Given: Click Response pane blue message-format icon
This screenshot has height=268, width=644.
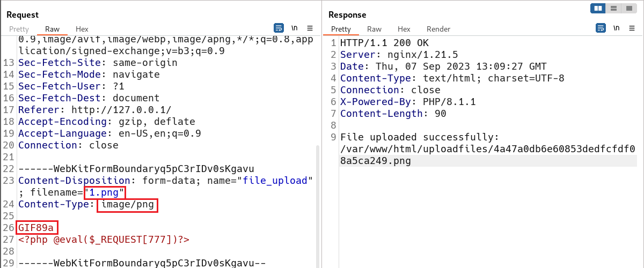Looking at the screenshot, I should point(601,28).
